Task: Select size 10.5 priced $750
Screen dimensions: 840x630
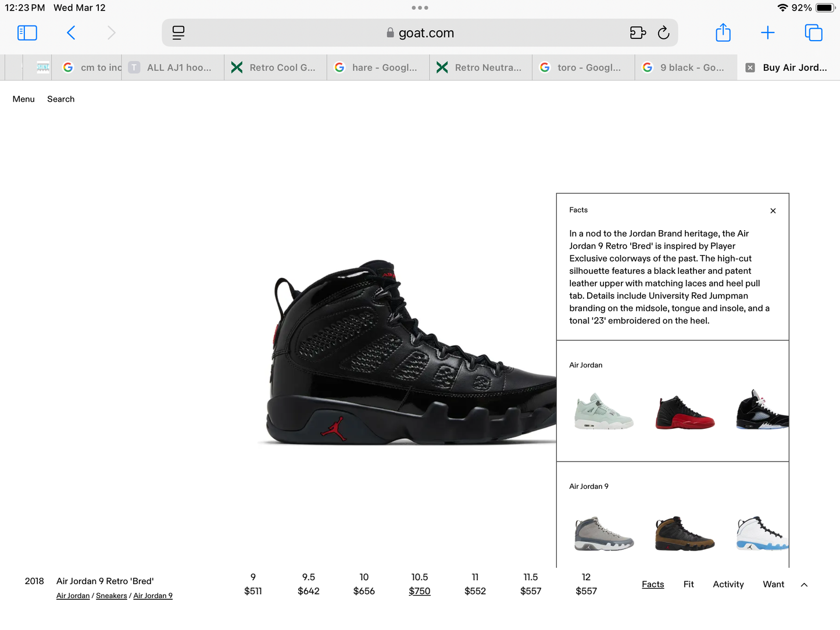Action: 420,584
